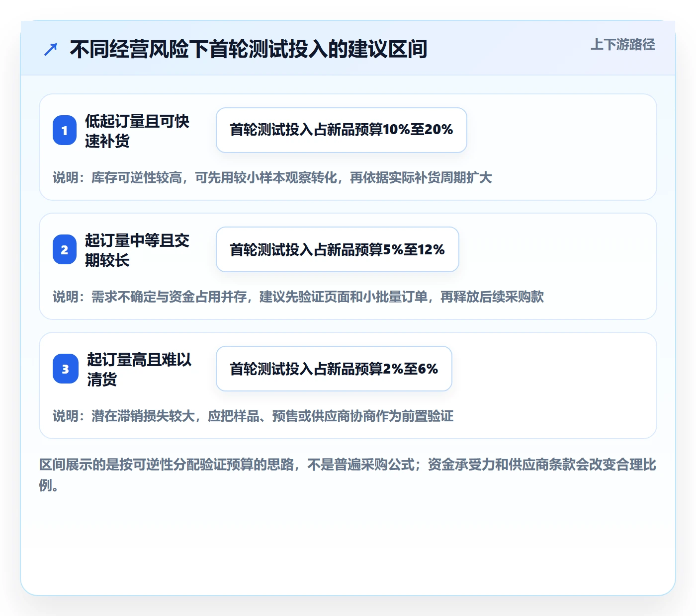The height and width of the screenshot is (616, 696).
Task: Click the footer text 区间展示的是按可逆性分配验证预算的思路
Action: tap(348, 475)
